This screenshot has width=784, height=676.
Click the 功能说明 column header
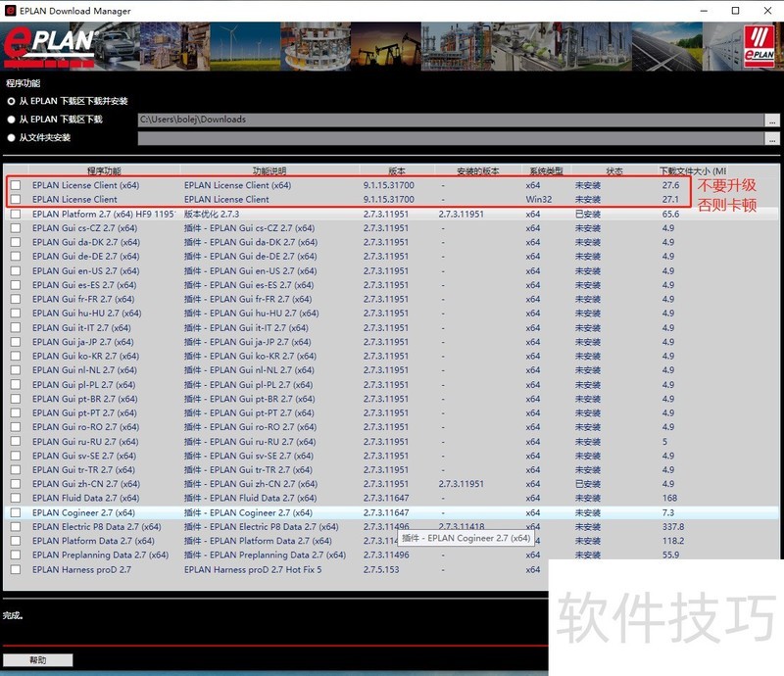(269, 170)
